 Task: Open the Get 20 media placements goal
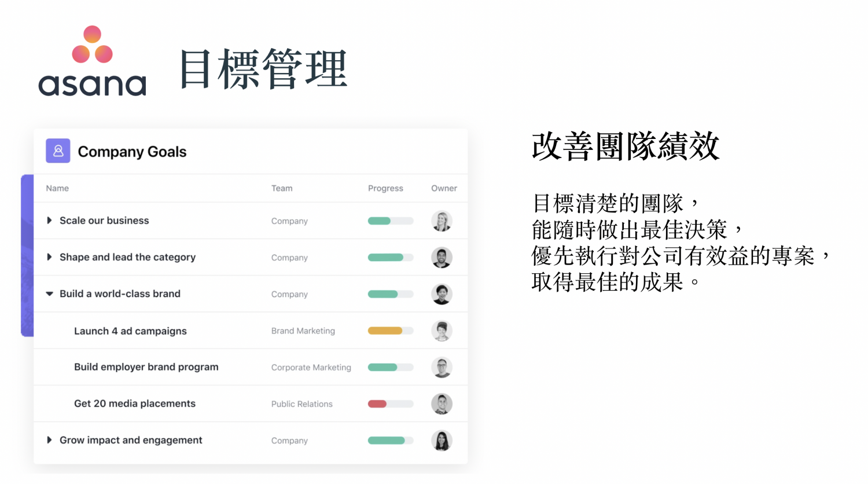tap(135, 404)
